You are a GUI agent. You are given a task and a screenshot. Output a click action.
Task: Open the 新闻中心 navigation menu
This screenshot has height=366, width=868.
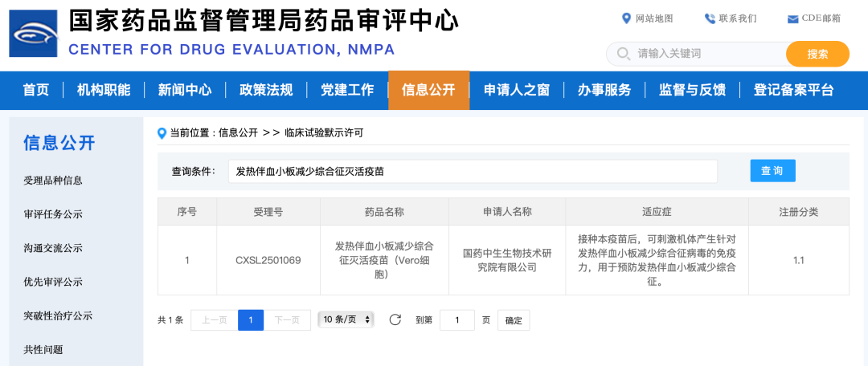click(x=185, y=90)
